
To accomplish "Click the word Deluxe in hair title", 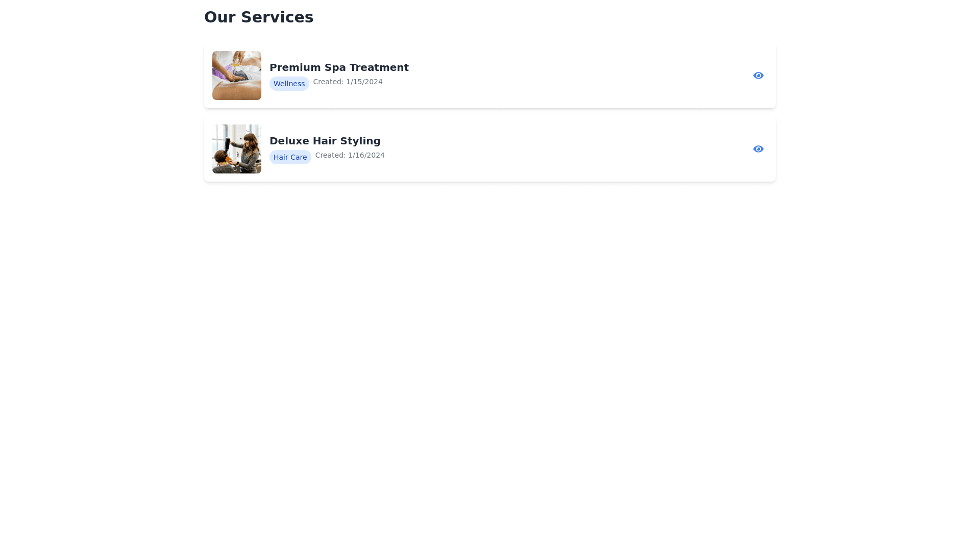I will point(289,141).
